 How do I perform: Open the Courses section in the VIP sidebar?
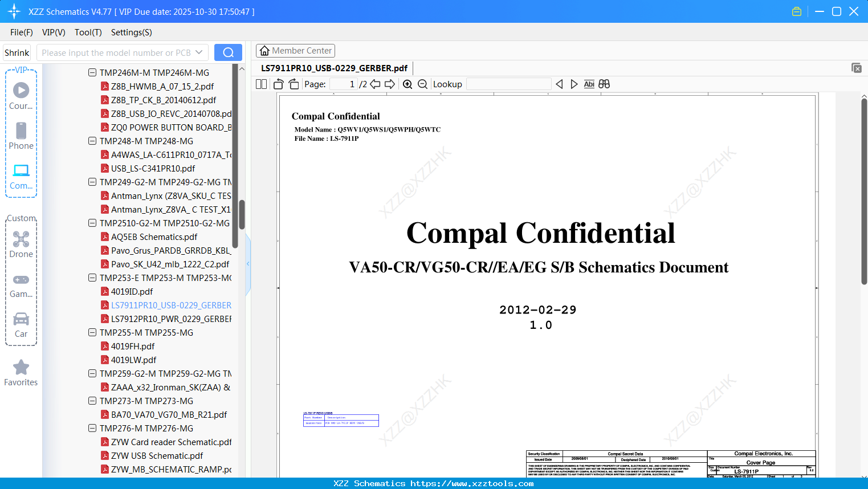pos(21,96)
